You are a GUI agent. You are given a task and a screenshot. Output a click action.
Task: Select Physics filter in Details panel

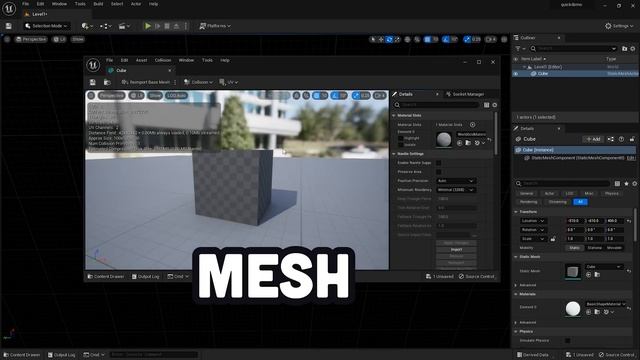coord(612,193)
